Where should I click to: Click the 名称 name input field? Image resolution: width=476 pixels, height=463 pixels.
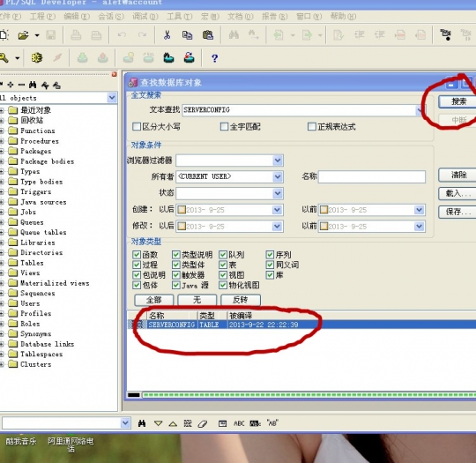pos(372,176)
